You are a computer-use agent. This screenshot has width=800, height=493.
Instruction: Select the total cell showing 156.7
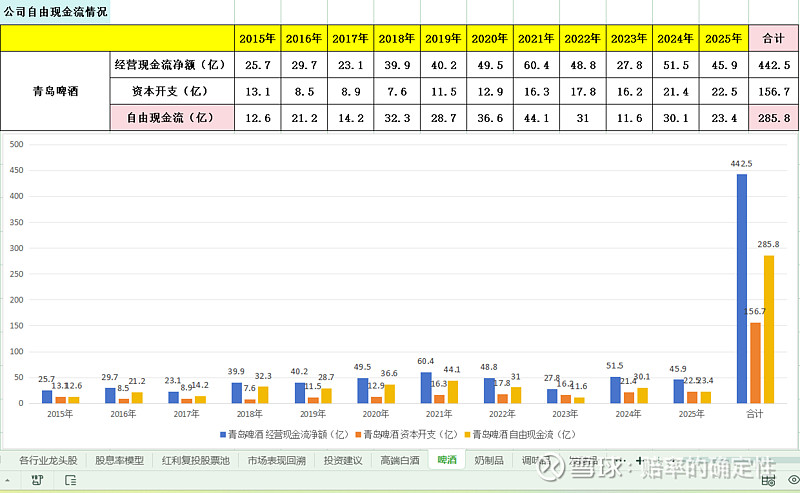click(773, 91)
